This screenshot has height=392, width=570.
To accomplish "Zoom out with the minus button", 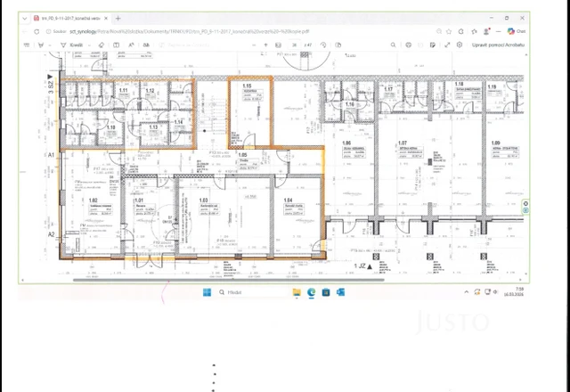I will [x=254, y=45].
